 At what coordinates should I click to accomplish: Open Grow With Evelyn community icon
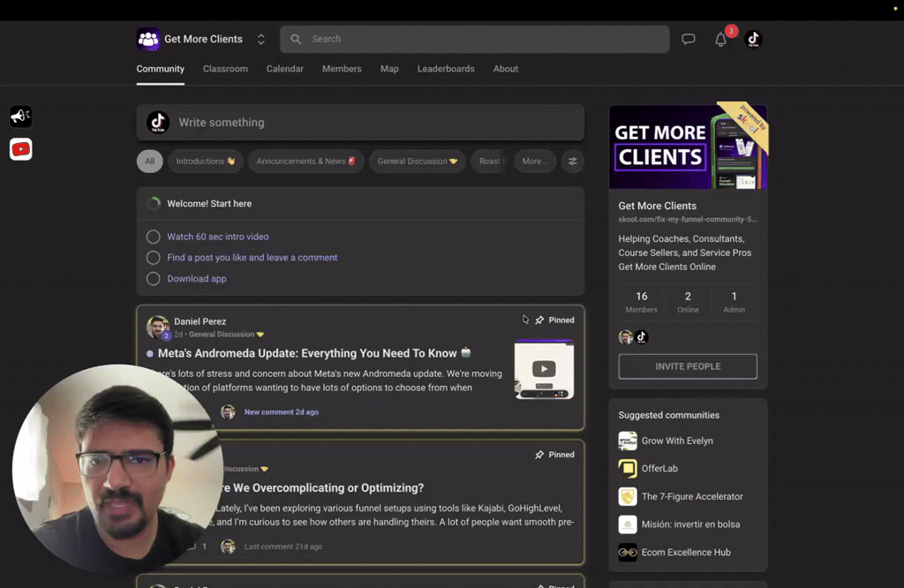tap(628, 441)
